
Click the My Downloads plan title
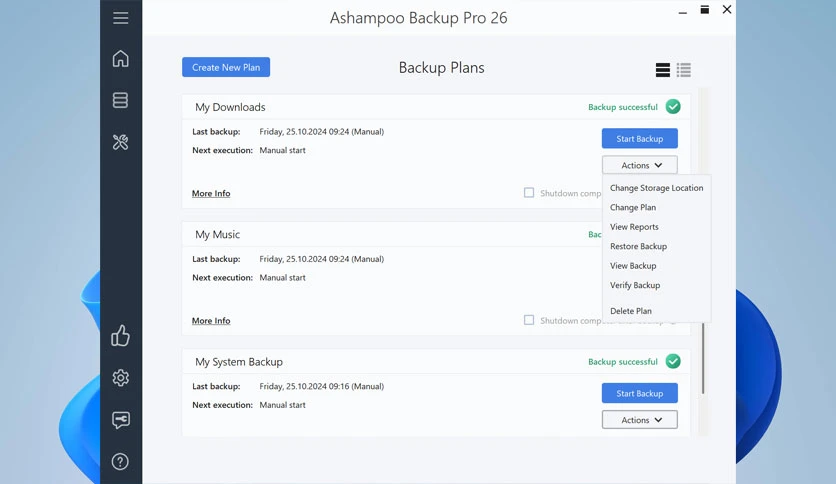point(230,107)
